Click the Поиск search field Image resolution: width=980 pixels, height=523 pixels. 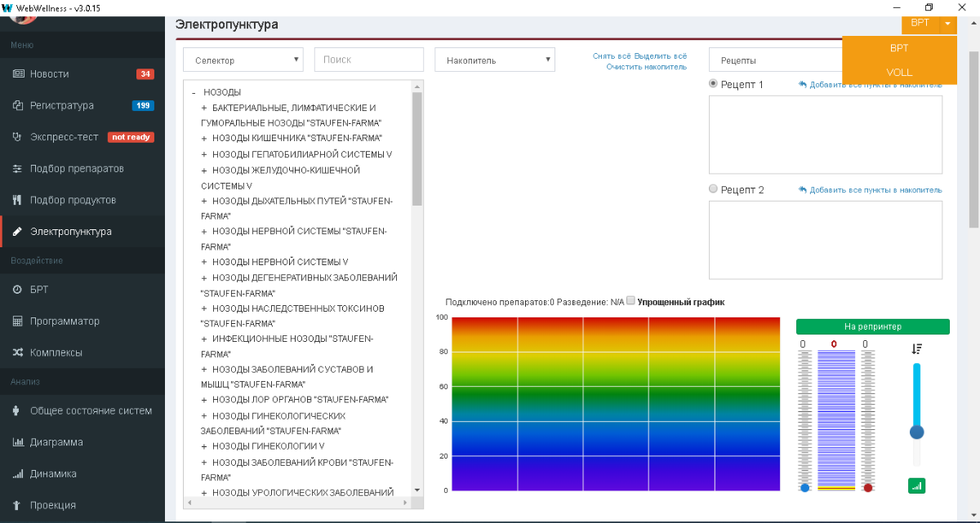pyautogui.click(x=368, y=60)
